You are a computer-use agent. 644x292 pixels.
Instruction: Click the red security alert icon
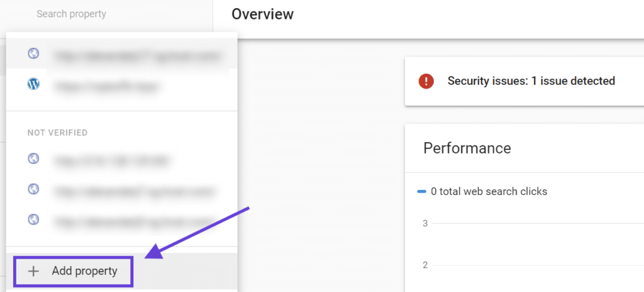point(426,81)
